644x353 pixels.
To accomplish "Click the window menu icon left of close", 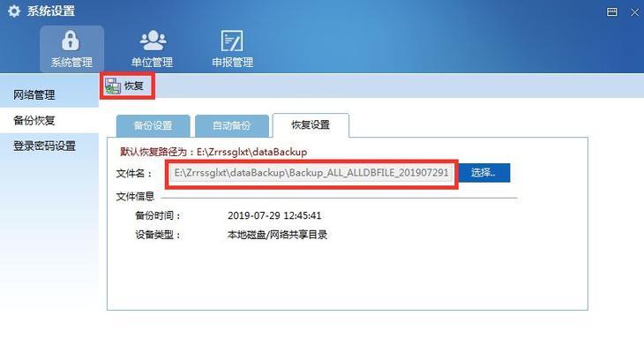I will 611,12.
